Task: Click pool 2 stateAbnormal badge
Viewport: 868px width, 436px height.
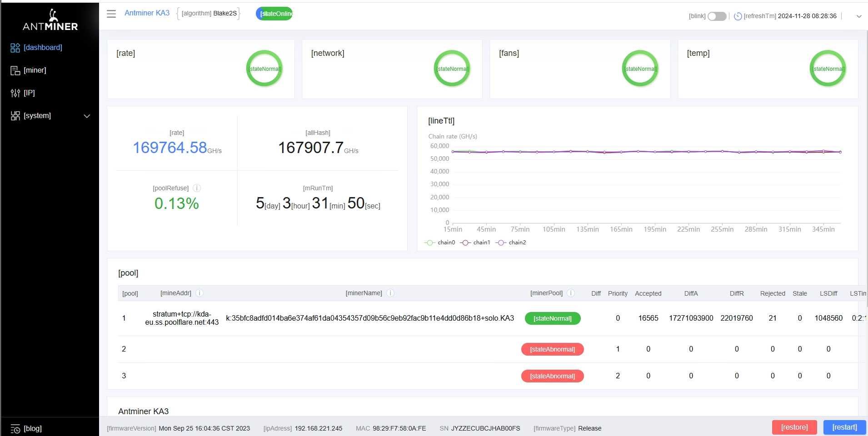Action: (553, 349)
